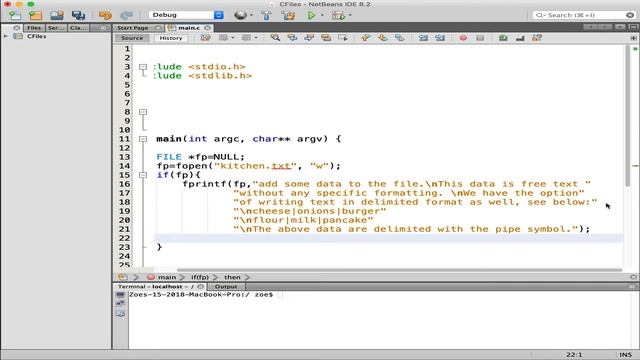Click the New Project icon
The width and height of the screenshot is (640, 360).
coord(36,16)
